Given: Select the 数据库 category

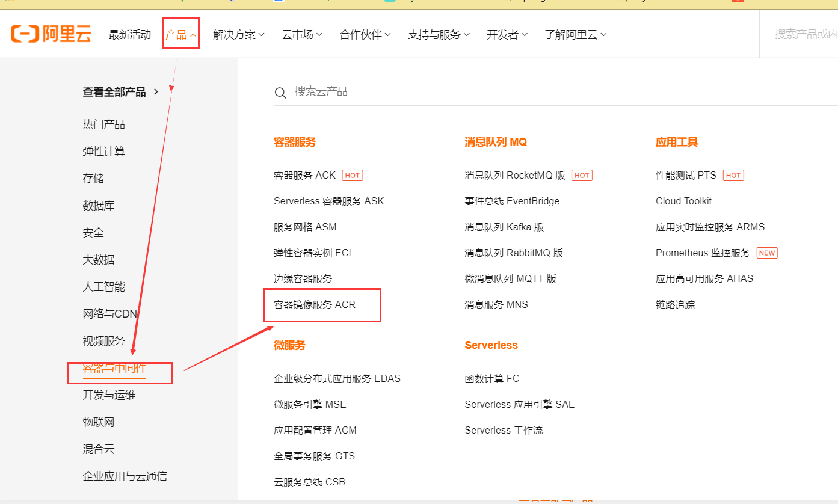Looking at the screenshot, I should [x=99, y=206].
